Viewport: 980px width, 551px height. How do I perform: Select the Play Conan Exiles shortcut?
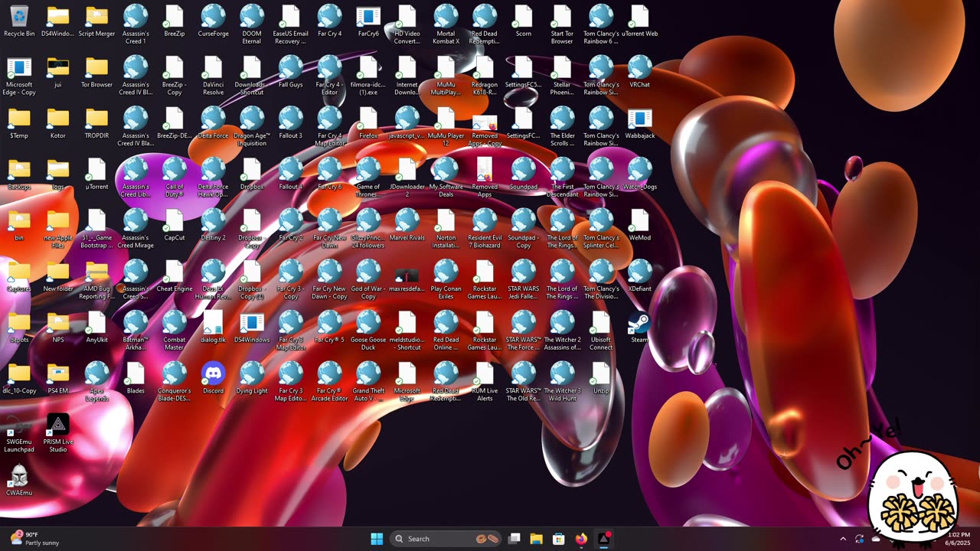(446, 281)
